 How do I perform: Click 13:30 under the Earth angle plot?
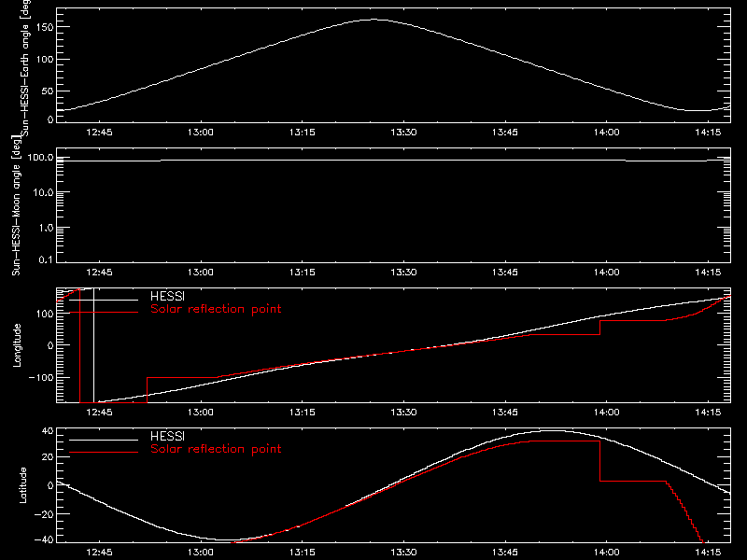(403, 133)
